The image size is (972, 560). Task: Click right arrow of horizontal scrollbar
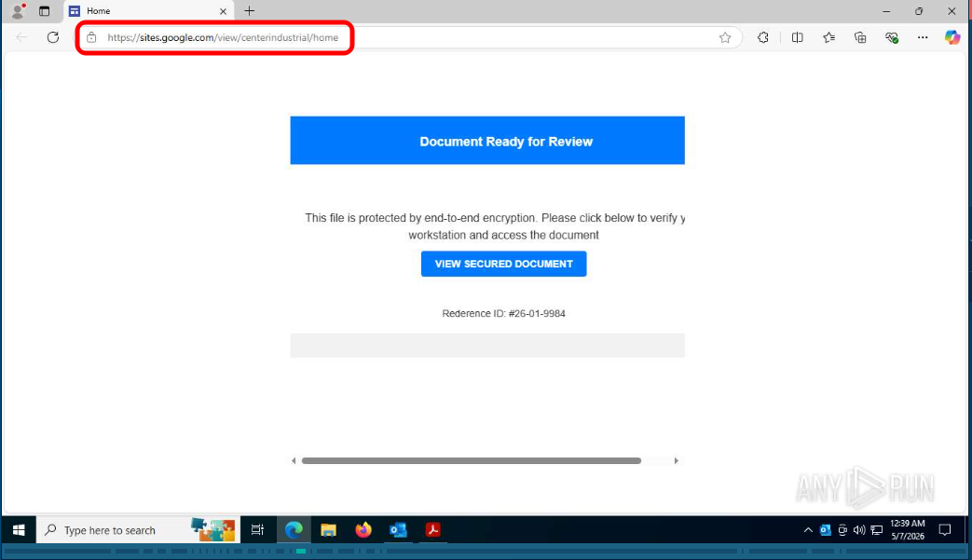tap(677, 461)
